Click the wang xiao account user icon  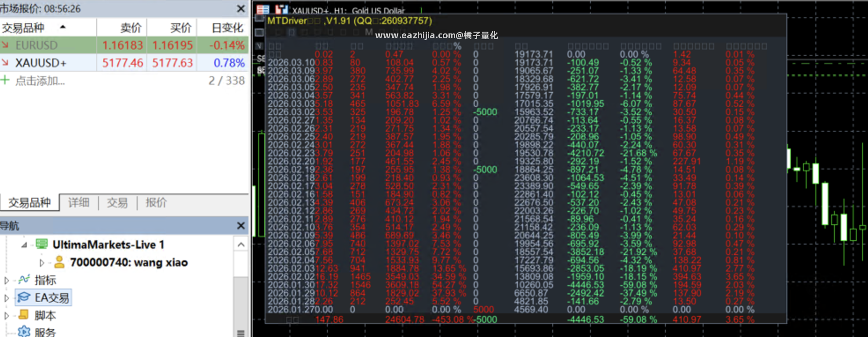coord(59,262)
